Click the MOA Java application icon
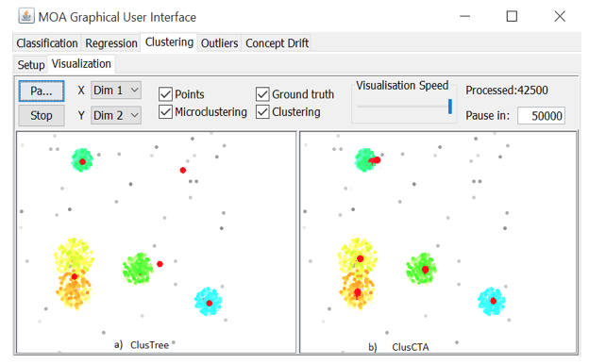589x364 pixels. tap(26, 17)
